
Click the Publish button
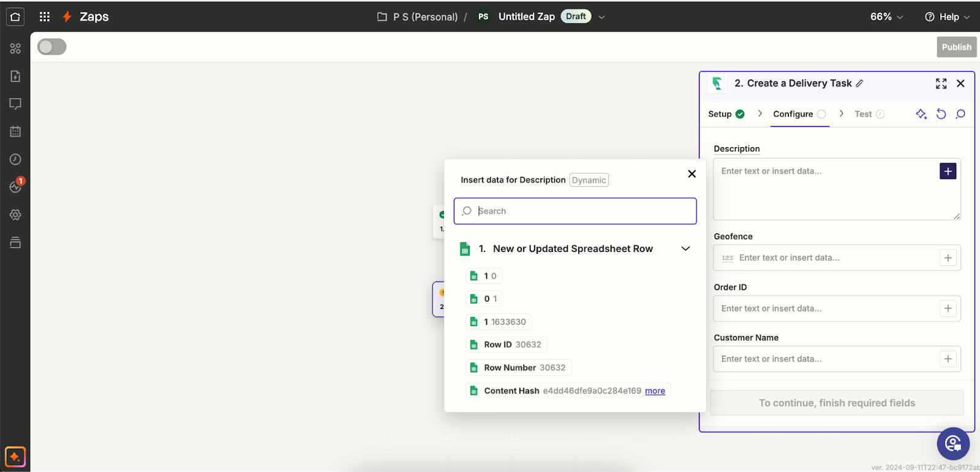(x=956, y=47)
